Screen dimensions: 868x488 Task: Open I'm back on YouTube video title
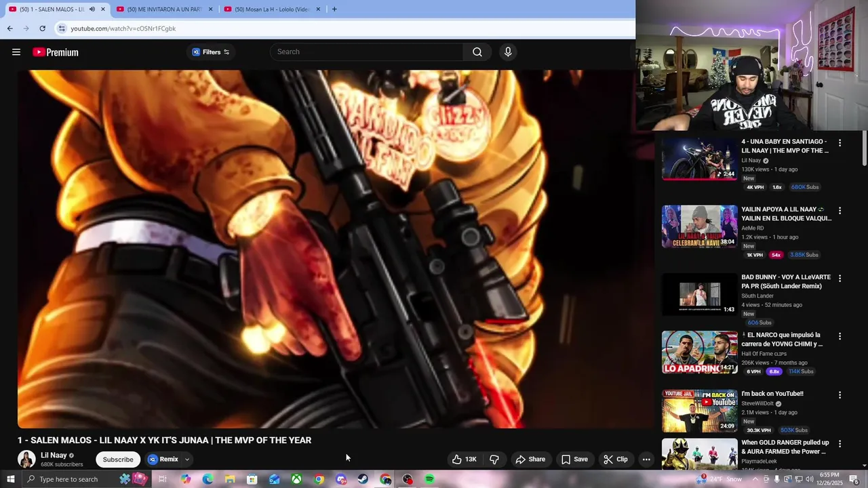click(772, 394)
